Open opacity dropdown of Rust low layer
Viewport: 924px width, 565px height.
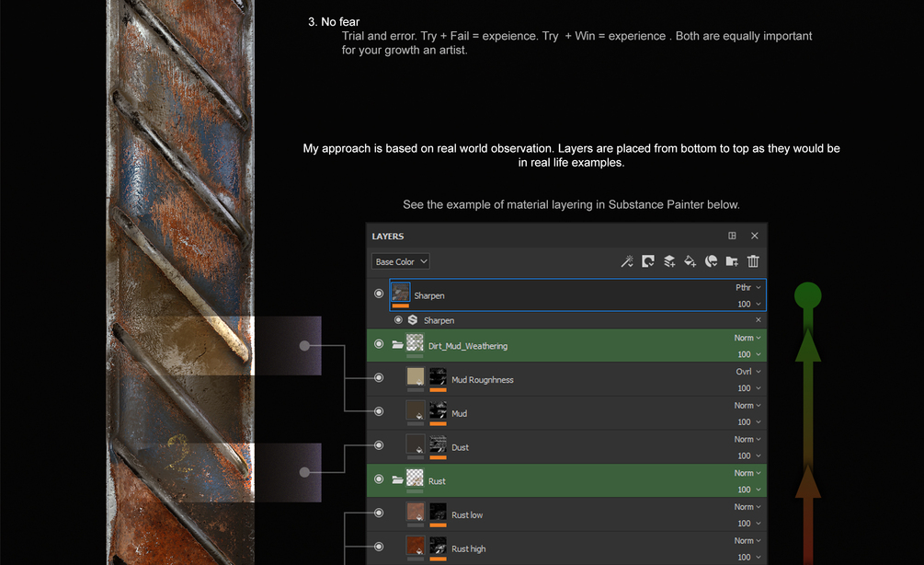pyautogui.click(x=749, y=523)
